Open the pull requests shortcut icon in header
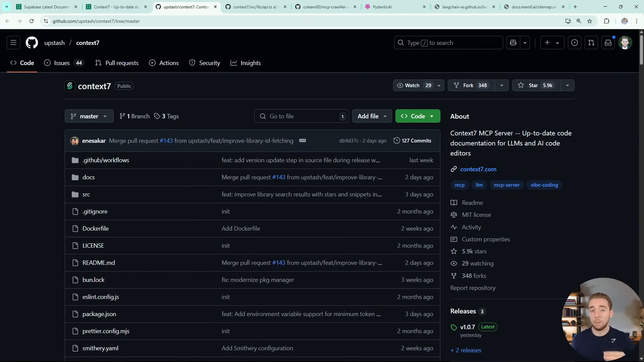Image resolution: width=644 pixels, height=362 pixels. 591,43
